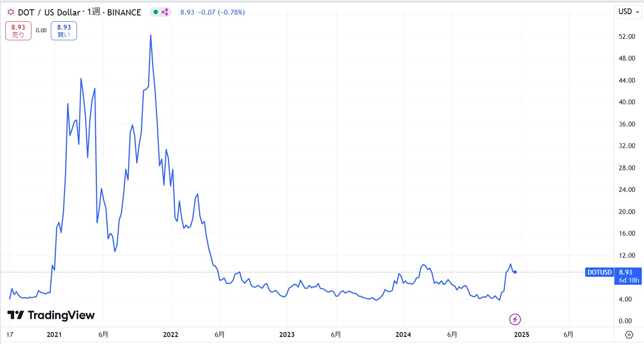
Task: Click the 1週 interval label
Action: click(x=94, y=12)
